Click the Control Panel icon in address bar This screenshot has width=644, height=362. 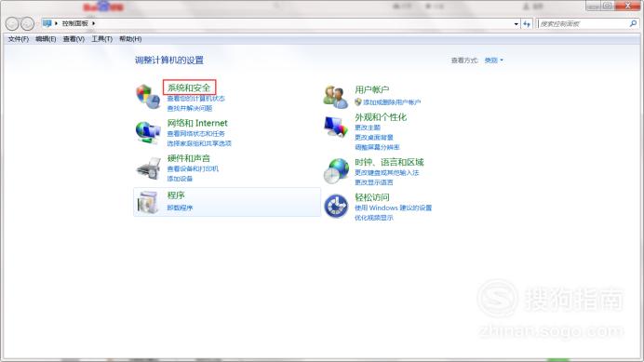47,23
